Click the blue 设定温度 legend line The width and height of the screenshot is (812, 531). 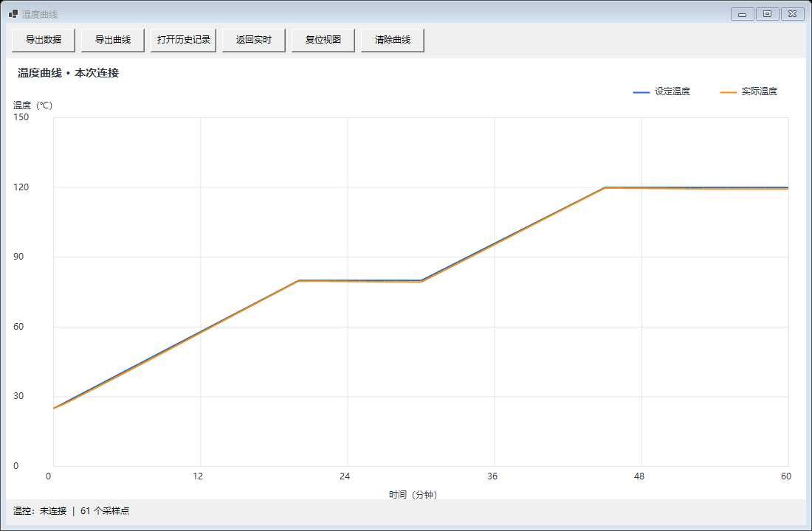tap(641, 92)
